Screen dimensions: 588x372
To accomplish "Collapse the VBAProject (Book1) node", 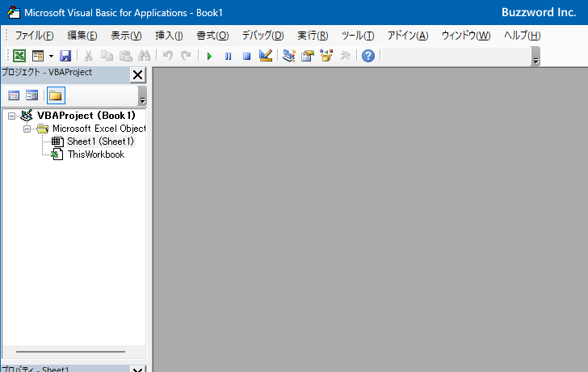I will (11, 116).
